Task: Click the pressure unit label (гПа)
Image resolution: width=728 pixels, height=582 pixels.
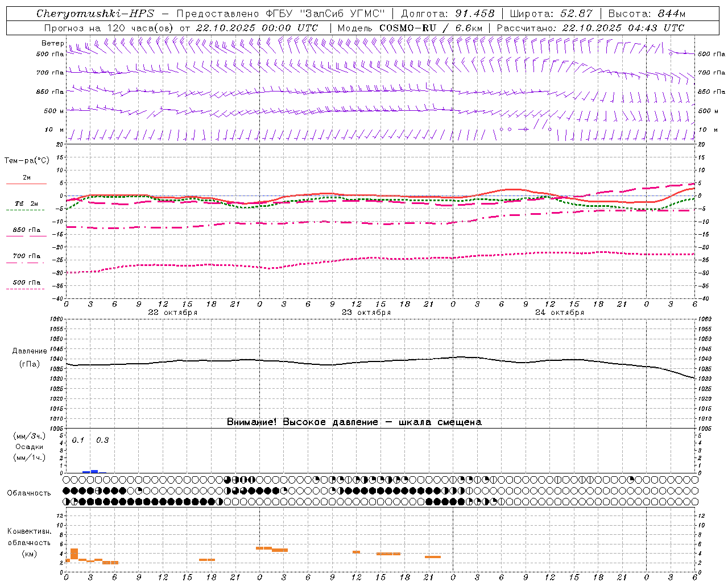Action: pyautogui.click(x=30, y=364)
